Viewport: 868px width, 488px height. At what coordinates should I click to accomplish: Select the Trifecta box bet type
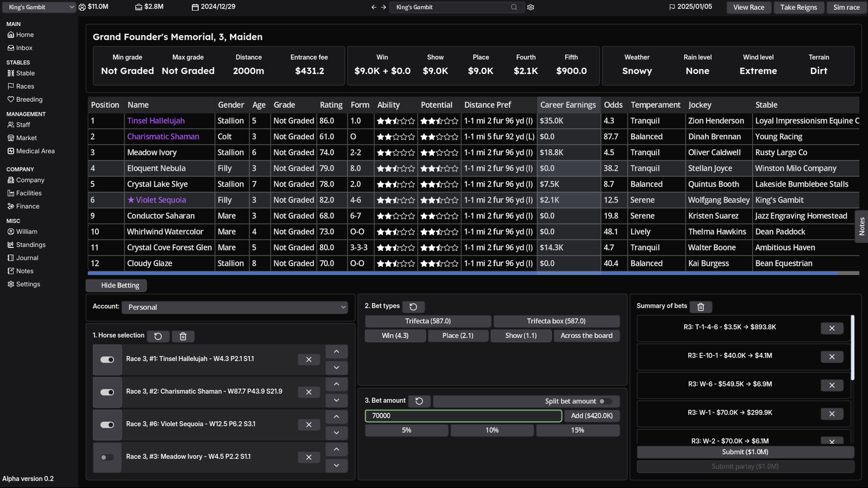[x=556, y=321]
